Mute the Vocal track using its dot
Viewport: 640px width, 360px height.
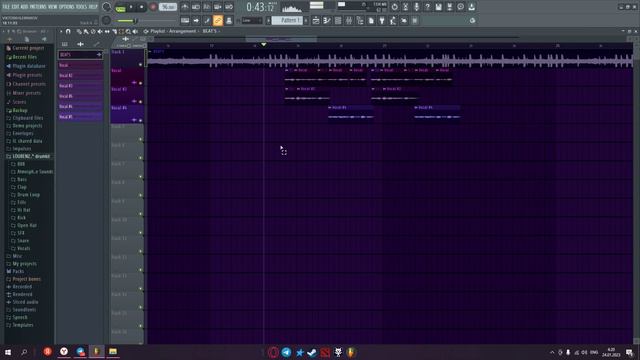(x=140, y=83)
